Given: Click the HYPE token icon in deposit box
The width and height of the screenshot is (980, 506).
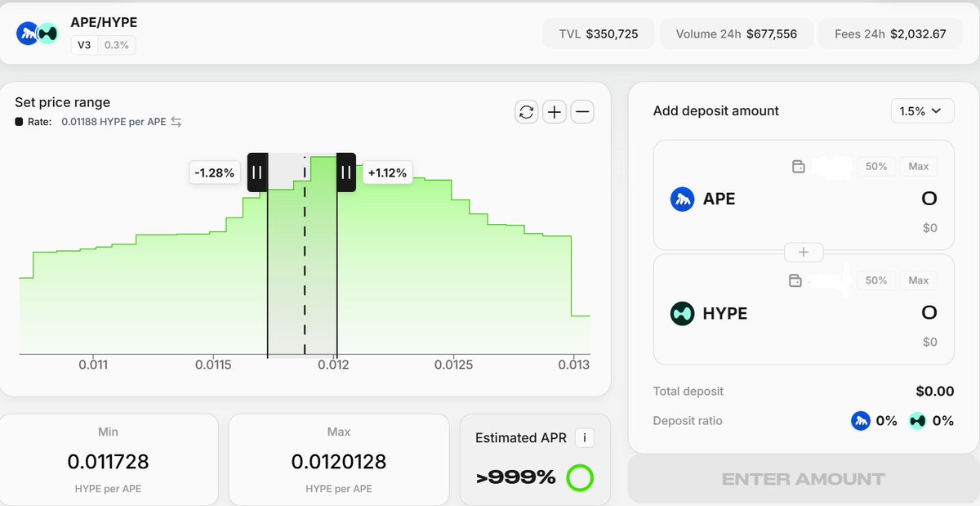Looking at the screenshot, I should (682, 313).
